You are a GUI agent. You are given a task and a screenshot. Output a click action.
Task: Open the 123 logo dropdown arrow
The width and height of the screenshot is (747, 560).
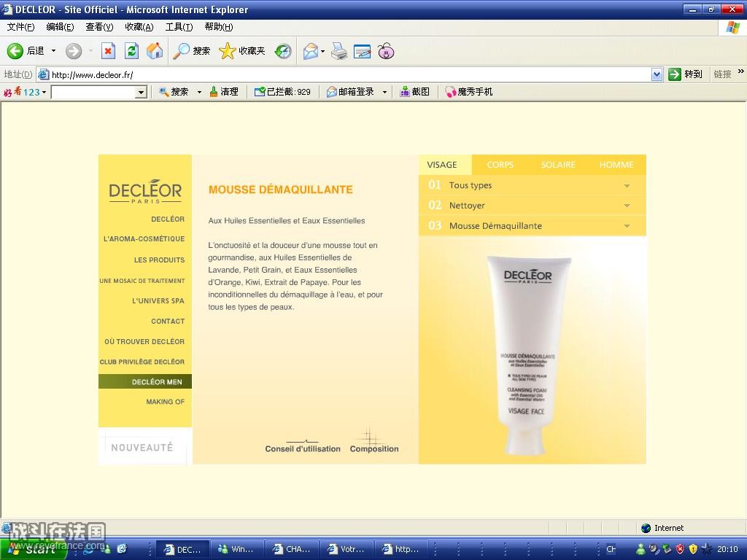point(44,92)
